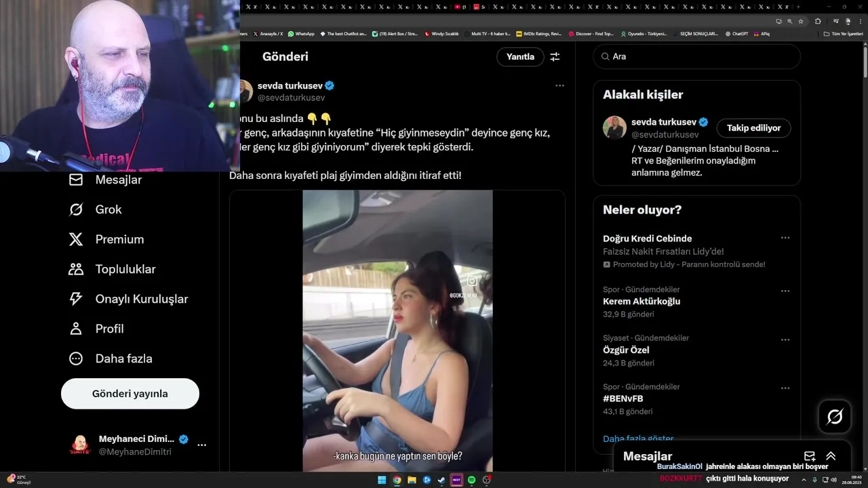Open floating Grok button
The height and width of the screenshot is (488, 868).
tap(835, 417)
